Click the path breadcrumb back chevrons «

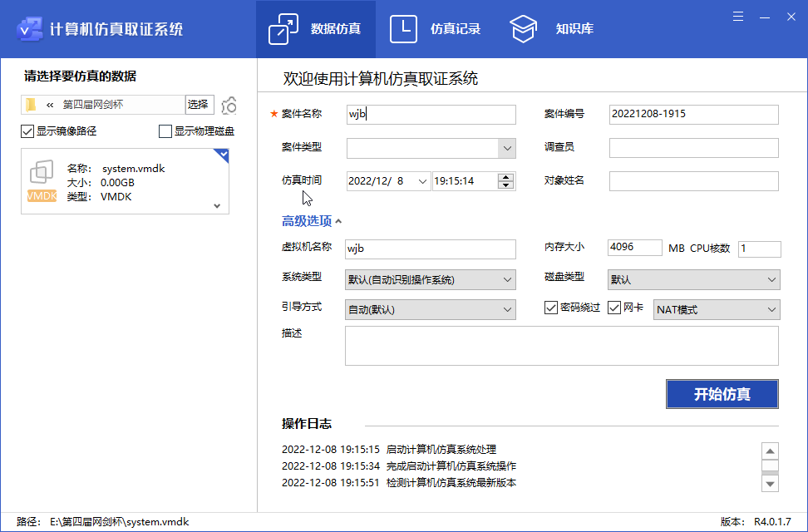(50, 106)
